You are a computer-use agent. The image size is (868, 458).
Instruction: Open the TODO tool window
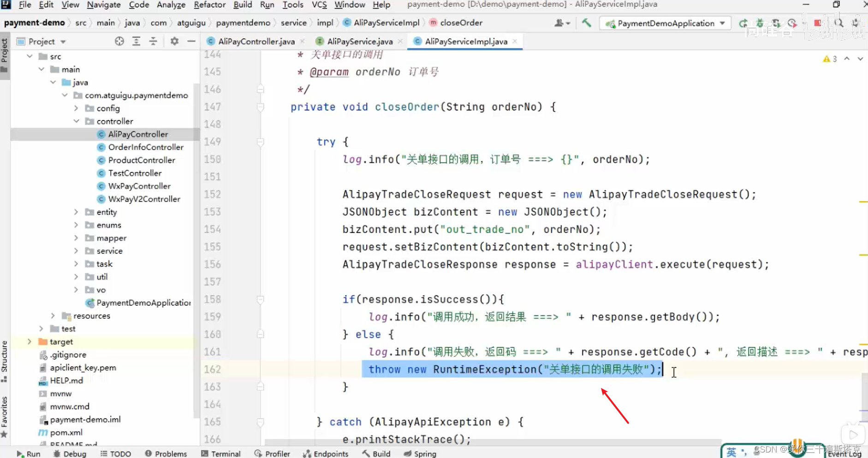[116, 453]
